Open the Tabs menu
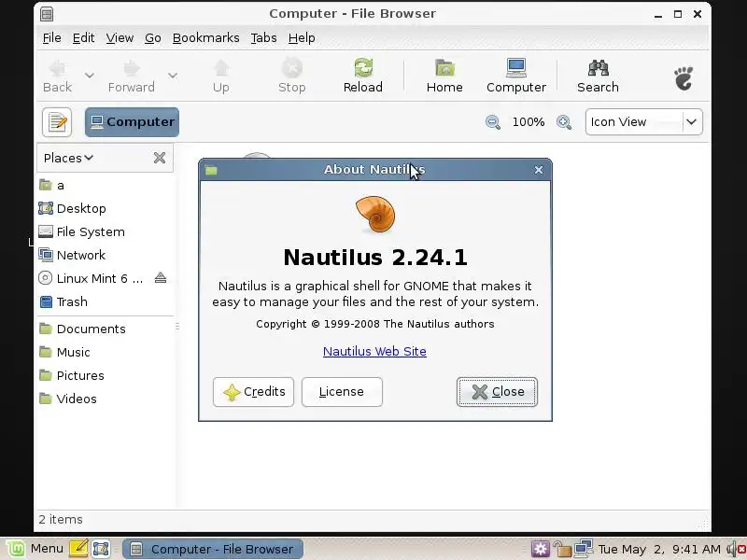The width and height of the screenshot is (747, 560). [263, 38]
